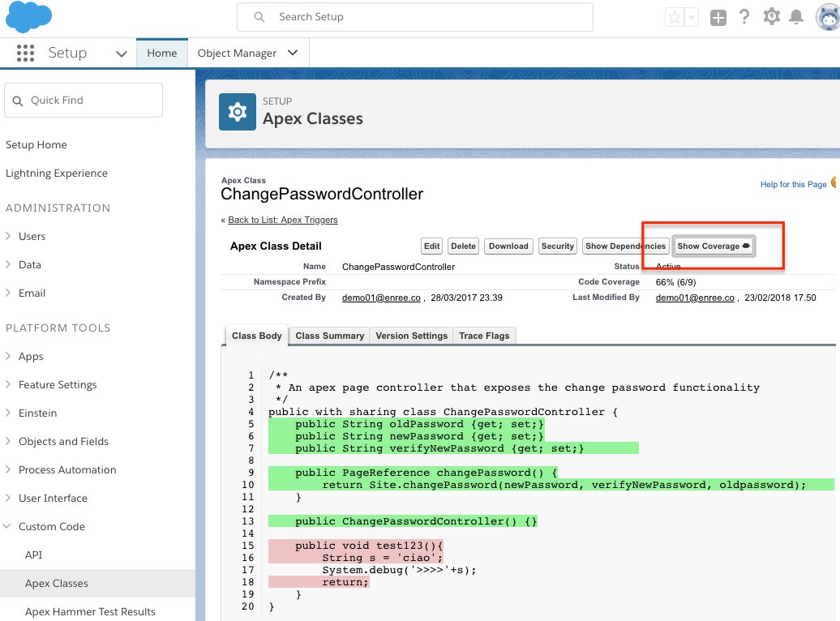Open the notifications bell icon

coord(796,17)
